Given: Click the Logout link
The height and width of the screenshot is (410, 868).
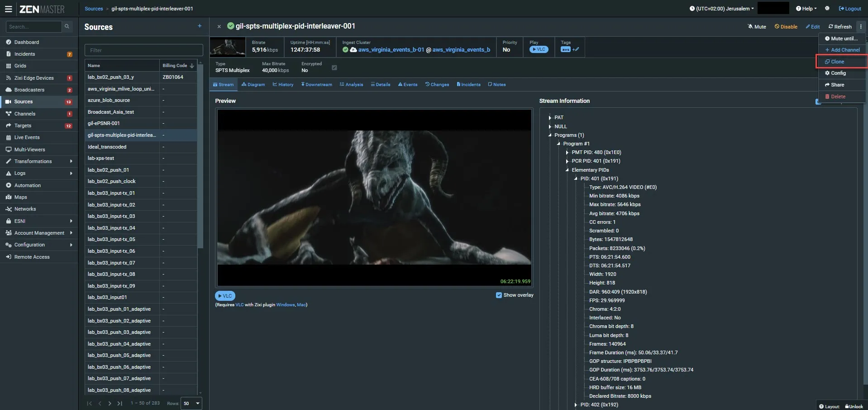Looking at the screenshot, I should pyautogui.click(x=850, y=9).
